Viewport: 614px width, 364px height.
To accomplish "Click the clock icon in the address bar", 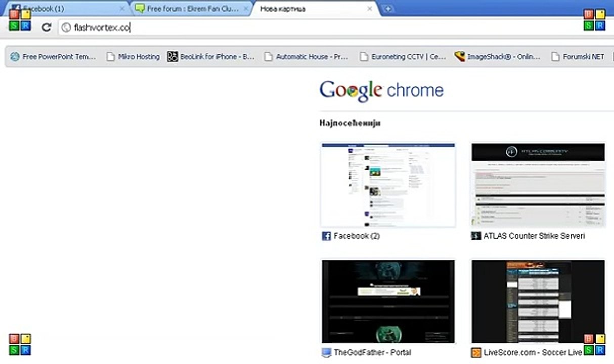I will click(66, 28).
